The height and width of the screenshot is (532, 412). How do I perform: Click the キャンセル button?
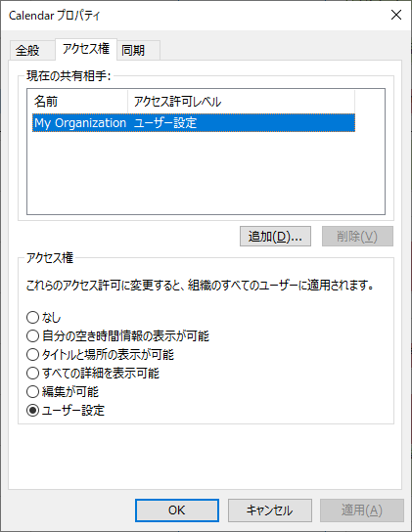click(270, 510)
